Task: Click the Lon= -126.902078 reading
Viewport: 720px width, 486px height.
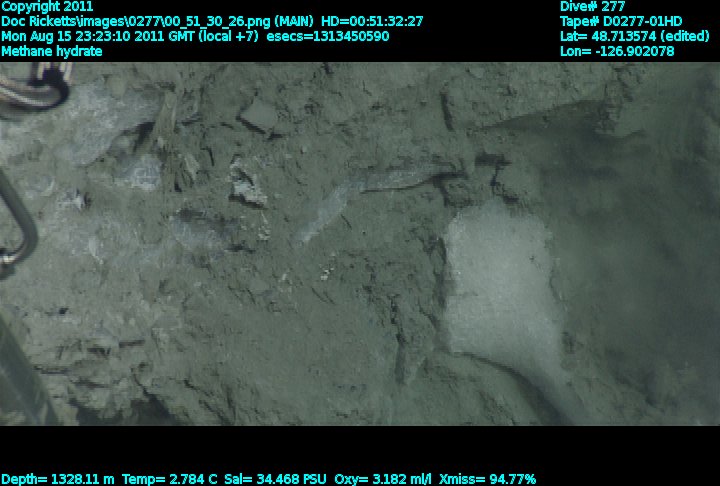Action: 617,51
